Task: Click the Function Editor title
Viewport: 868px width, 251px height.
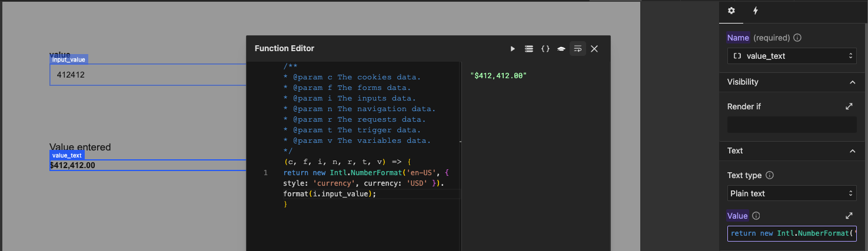Action: point(284,49)
